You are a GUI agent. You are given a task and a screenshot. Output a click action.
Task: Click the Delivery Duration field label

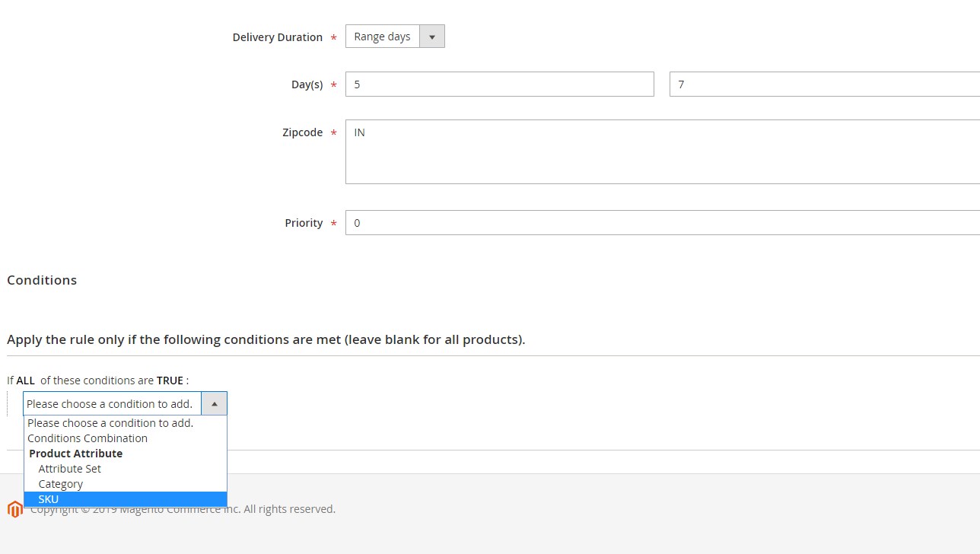tap(277, 37)
